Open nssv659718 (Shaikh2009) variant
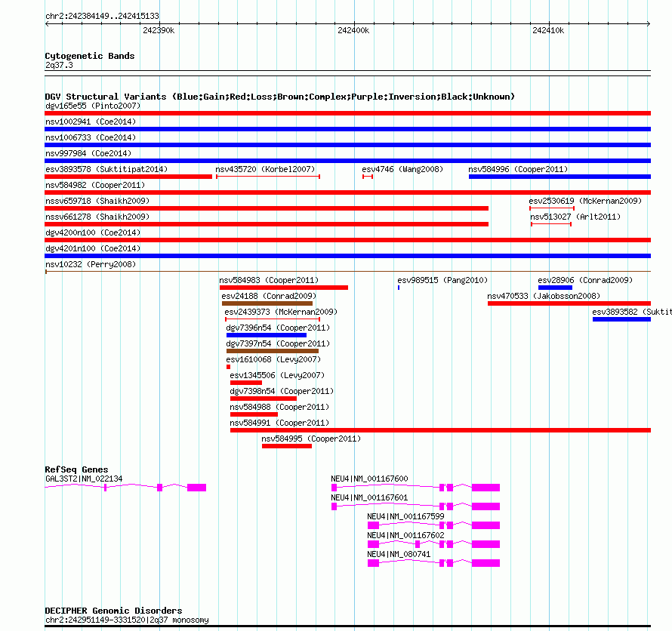This screenshot has height=631, width=672. [x=97, y=201]
